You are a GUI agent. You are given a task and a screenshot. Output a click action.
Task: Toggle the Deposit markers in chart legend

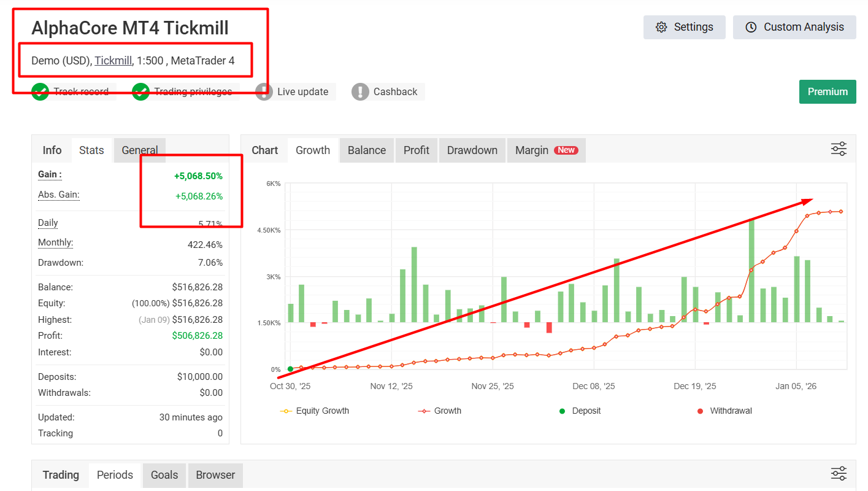click(580, 411)
